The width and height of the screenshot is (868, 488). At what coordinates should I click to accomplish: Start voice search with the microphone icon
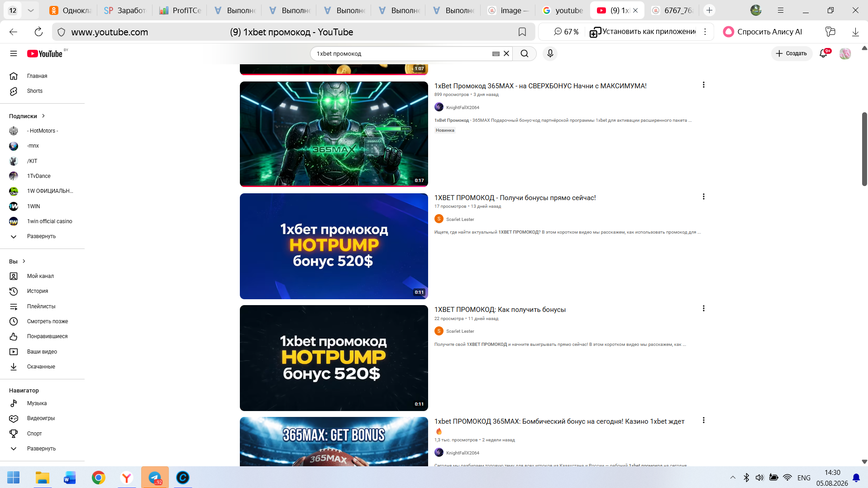coord(550,53)
